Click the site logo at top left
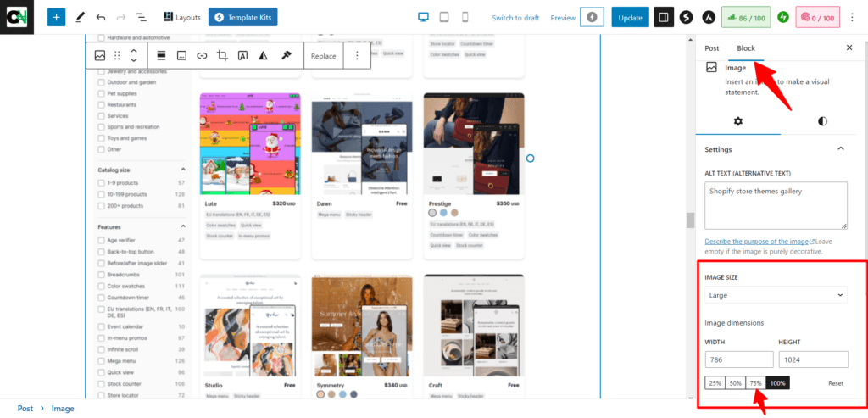 coord(17,17)
